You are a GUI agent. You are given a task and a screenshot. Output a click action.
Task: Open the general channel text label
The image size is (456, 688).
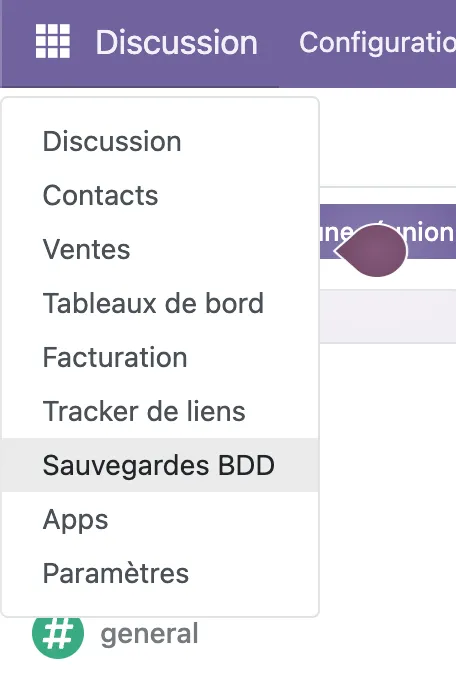[x=149, y=634]
